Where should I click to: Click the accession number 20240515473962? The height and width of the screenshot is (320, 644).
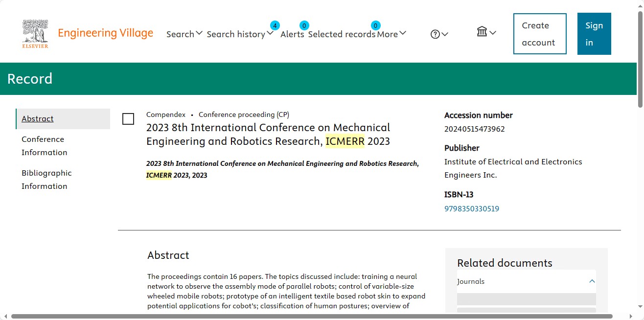click(474, 129)
